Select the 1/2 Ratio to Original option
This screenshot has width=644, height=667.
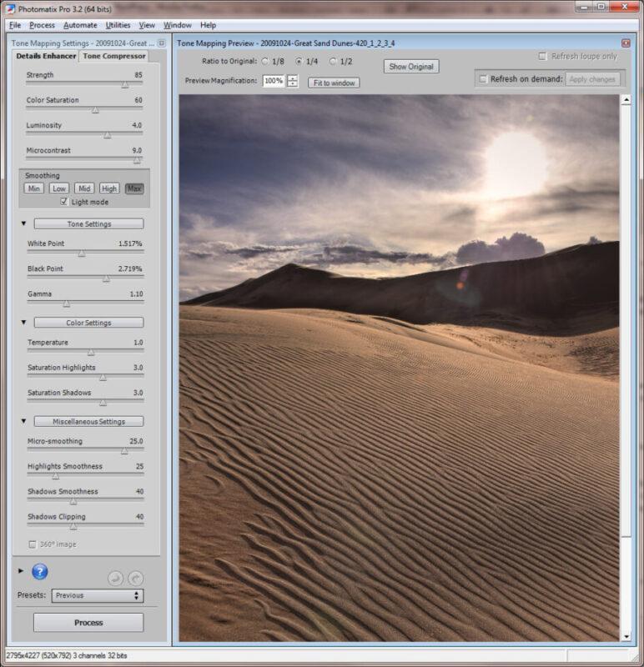[333, 62]
